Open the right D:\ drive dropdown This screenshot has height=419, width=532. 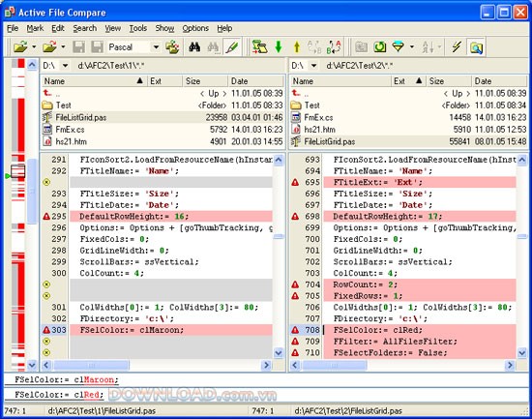pos(313,65)
